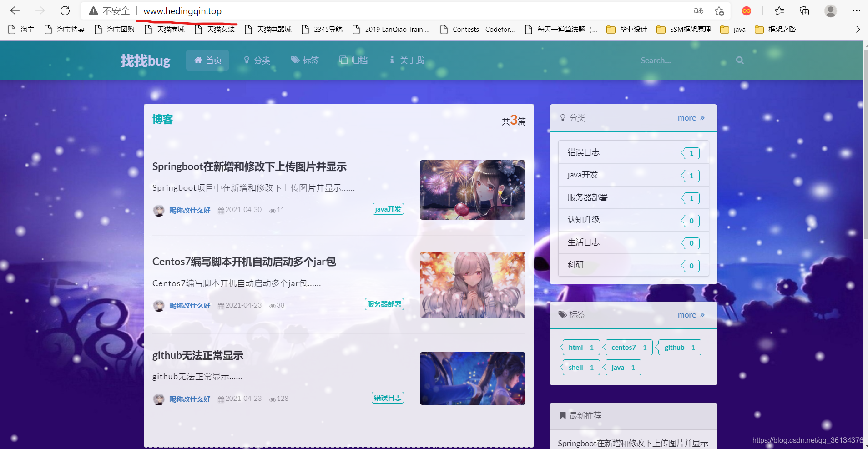868x449 pixels.
Task: Select the 首页 navigation item
Action: point(207,60)
